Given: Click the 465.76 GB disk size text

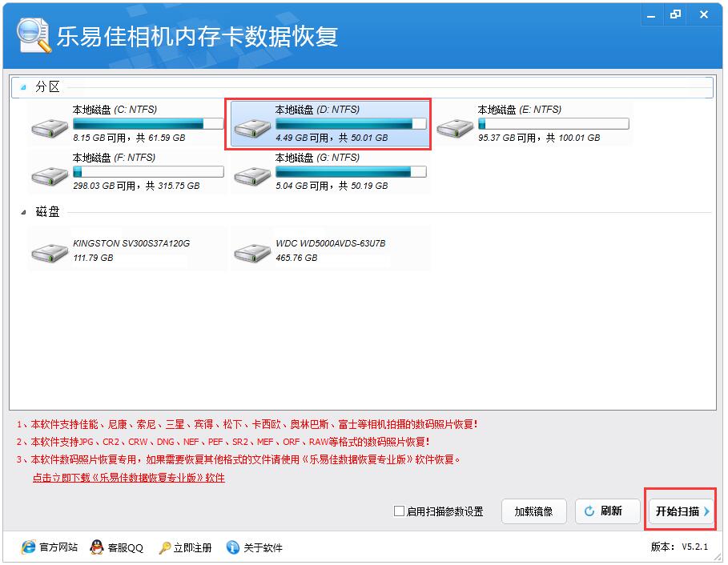Looking at the screenshot, I should 296,258.
